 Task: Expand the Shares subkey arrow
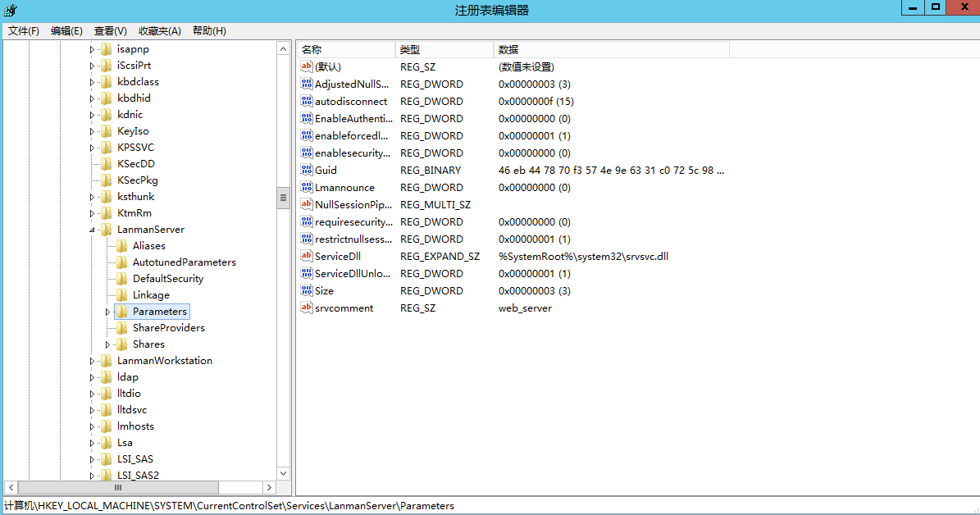click(x=107, y=344)
